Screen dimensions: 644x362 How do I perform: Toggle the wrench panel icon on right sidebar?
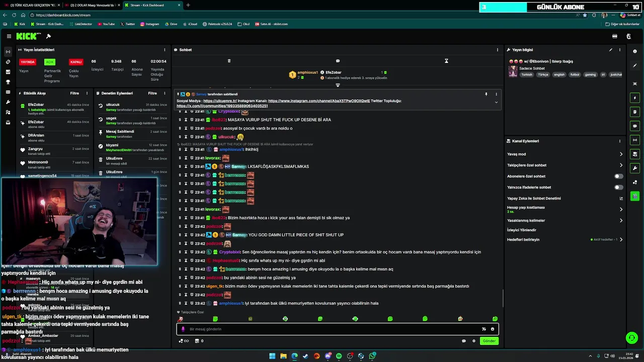[x=635, y=168]
